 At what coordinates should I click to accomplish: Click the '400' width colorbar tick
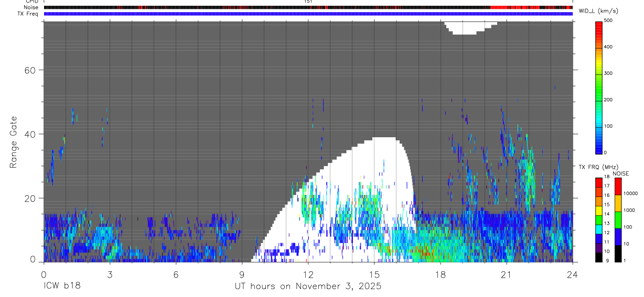click(608, 47)
